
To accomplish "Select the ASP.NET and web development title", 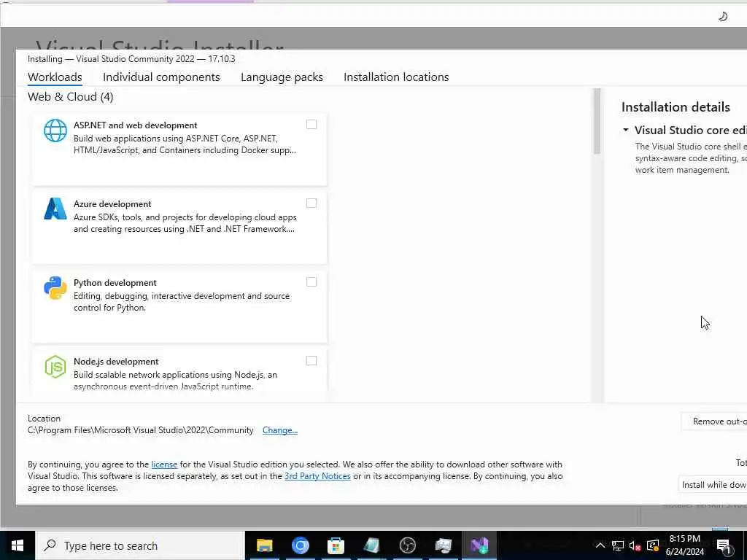I will (x=135, y=125).
